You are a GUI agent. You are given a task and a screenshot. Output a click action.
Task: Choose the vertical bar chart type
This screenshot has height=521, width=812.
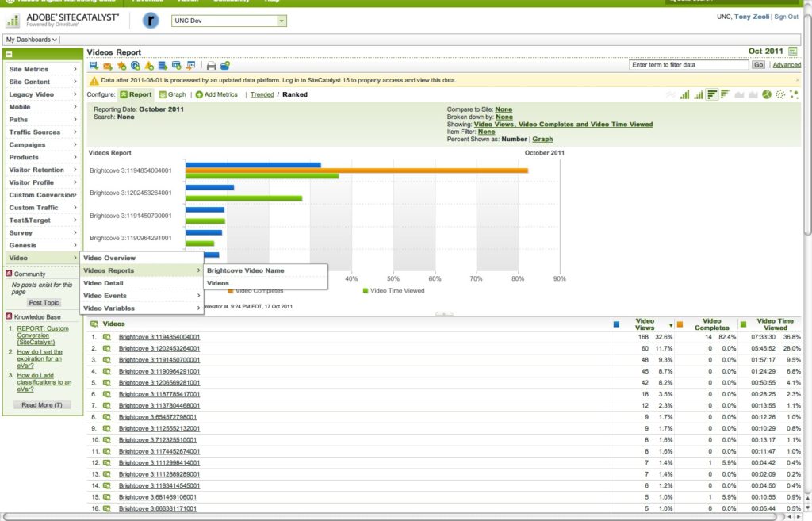point(684,94)
